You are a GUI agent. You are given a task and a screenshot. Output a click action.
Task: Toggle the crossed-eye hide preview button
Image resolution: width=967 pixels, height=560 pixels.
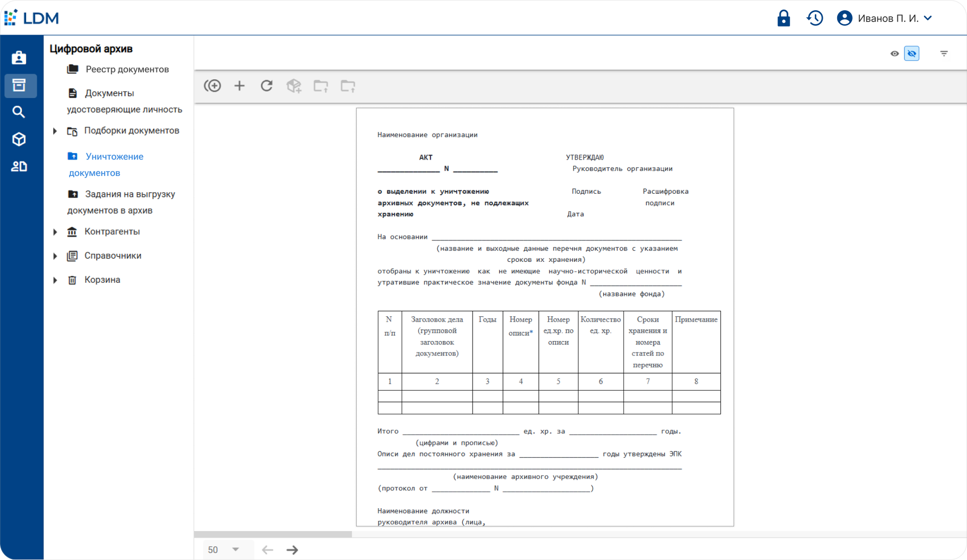(911, 54)
